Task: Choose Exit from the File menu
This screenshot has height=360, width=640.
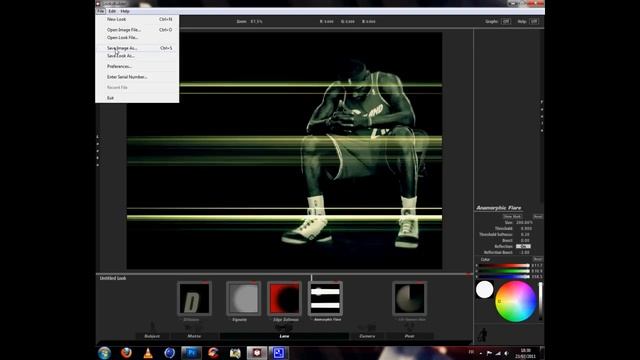Action: pos(137,98)
